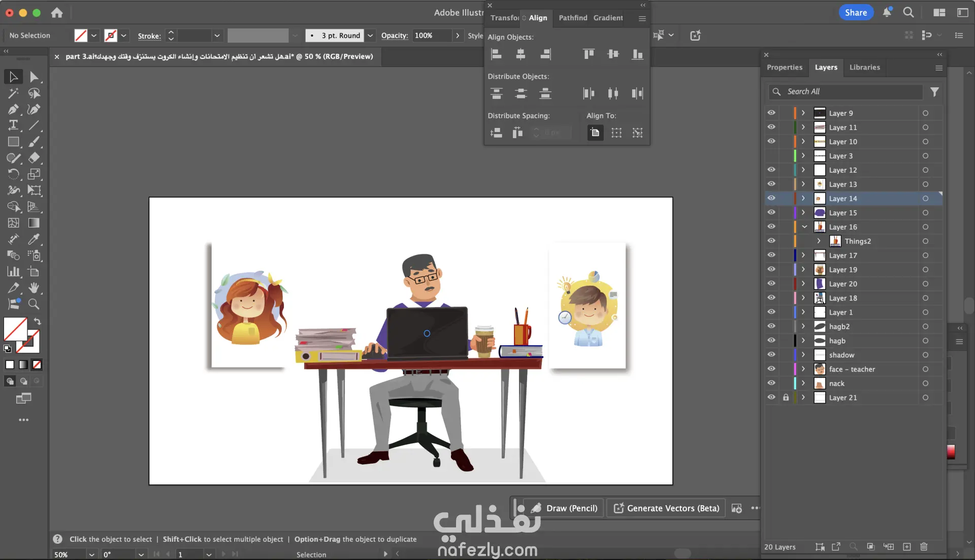Click Generate Vectors (Beta) button
Screen dimensions: 975x560
tap(666, 508)
